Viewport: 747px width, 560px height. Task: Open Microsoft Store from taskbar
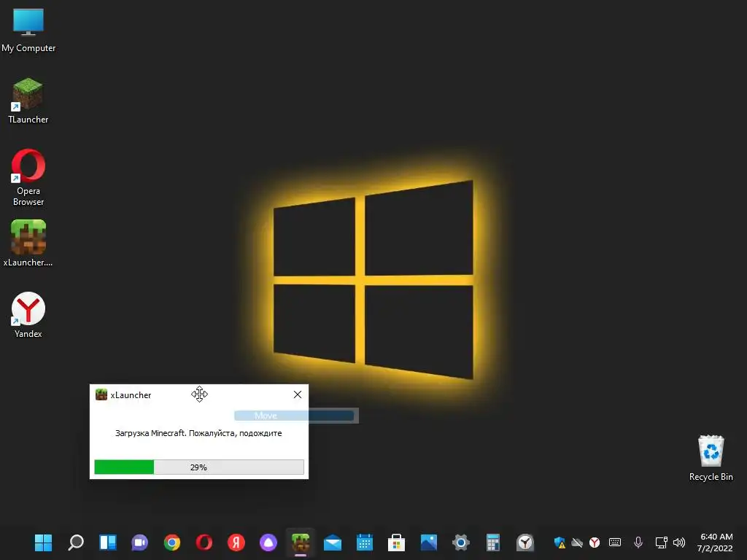click(x=396, y=542)
